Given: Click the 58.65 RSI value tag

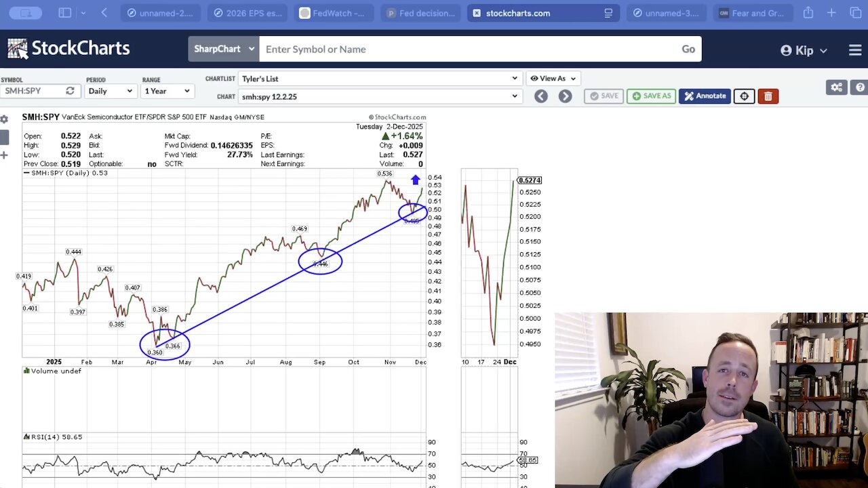Looking at the screenshot, I should click(528, 460).
